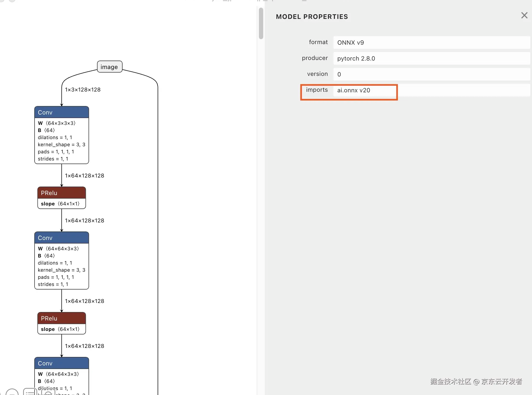The width and height of the screenshot is (532, 395).
Task: Click the 1×3×128×128 edge label
Action: (83, 90)
